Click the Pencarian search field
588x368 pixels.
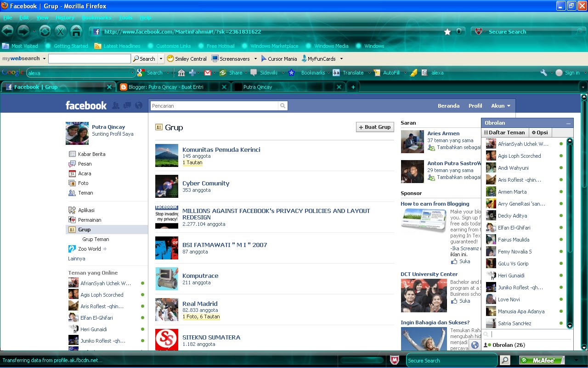tap(215, 106)
